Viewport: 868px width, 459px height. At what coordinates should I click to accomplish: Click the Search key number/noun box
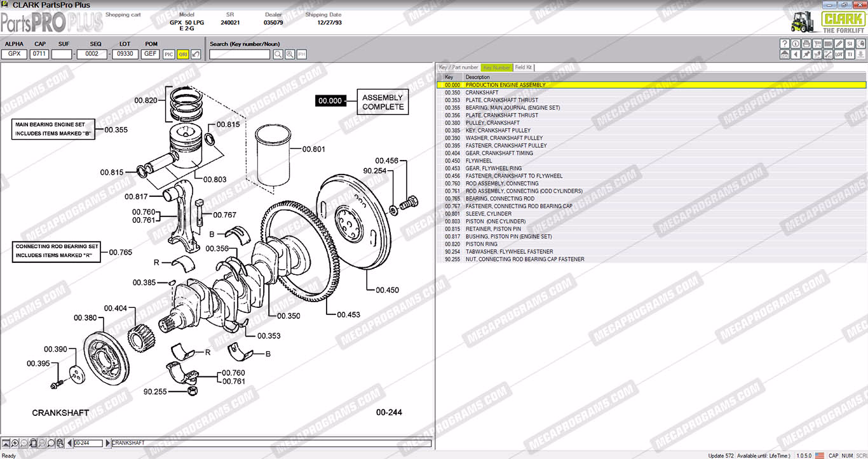[x=240, y=54]
